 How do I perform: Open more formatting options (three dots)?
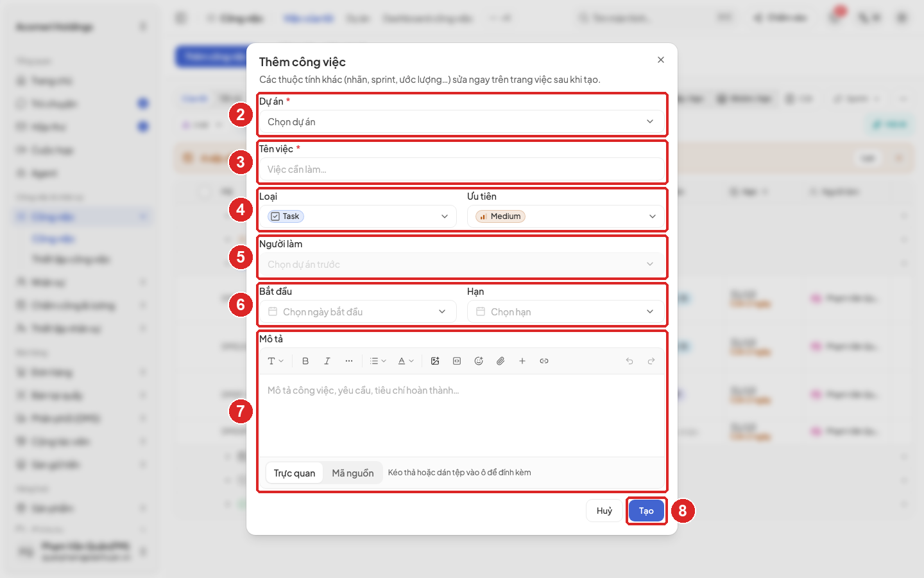point(349,361)
